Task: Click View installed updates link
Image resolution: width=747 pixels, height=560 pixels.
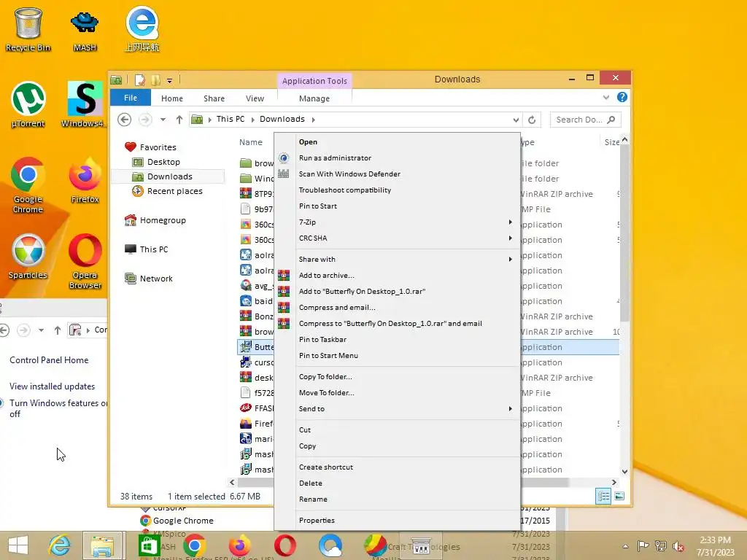Action: click(x=52, y=386)
